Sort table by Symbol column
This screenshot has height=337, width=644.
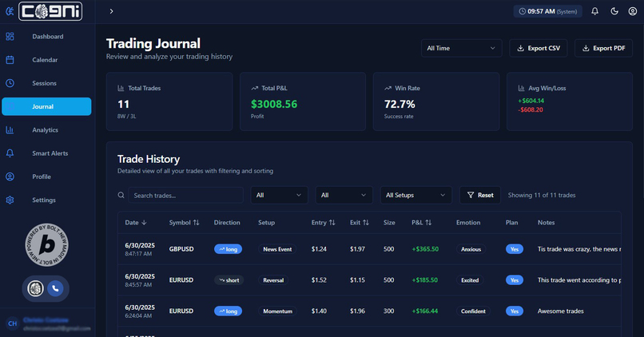tap(184, 223)
